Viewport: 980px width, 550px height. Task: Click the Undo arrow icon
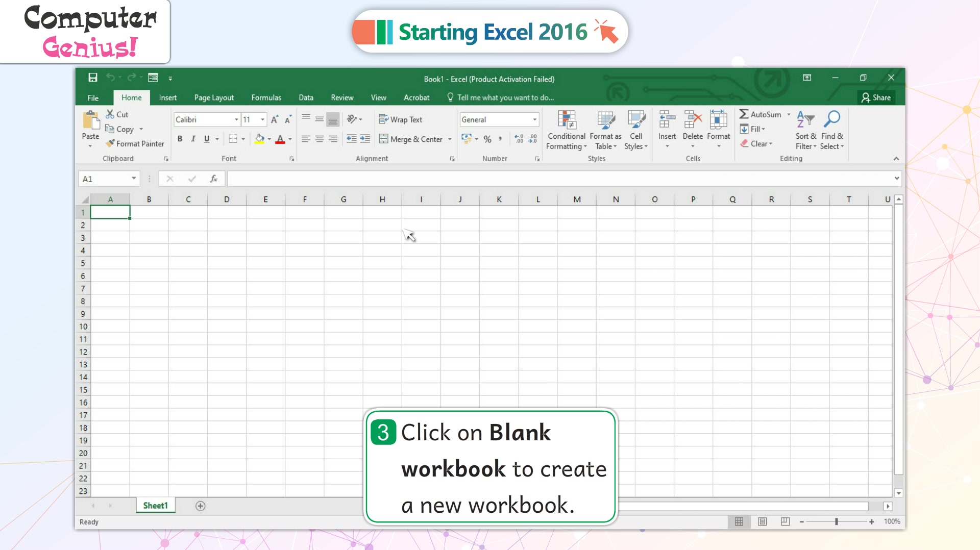pos(110,78)
